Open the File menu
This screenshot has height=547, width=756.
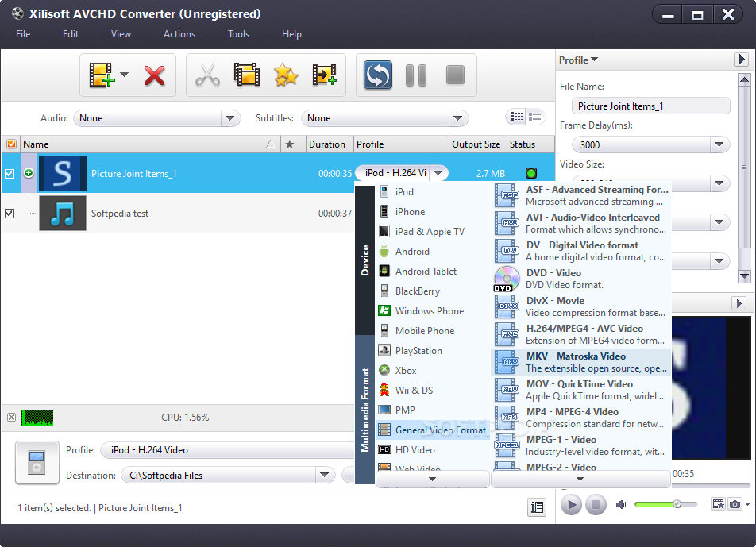pos(23,33)
